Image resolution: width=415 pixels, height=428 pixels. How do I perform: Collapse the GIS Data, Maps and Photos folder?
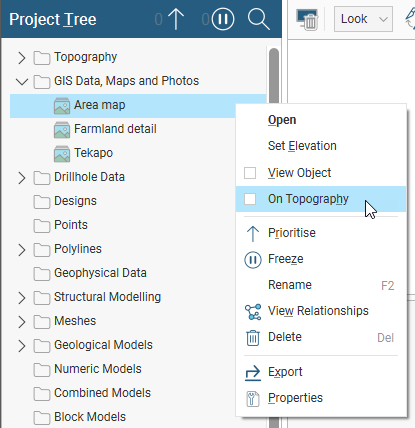22,81
